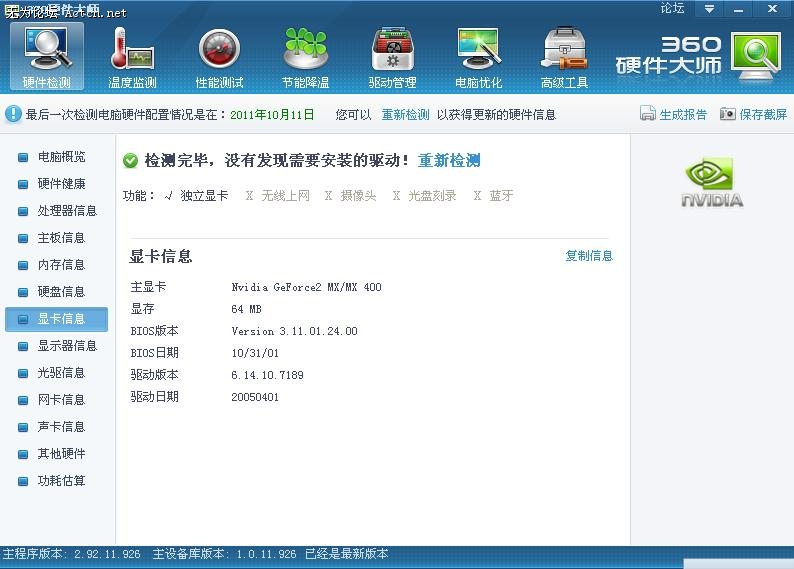The height and width of the screenshot is (569, 794).
Task: Open the 节能降温 energy saving clover icon
Action: [x=305, y=49]
